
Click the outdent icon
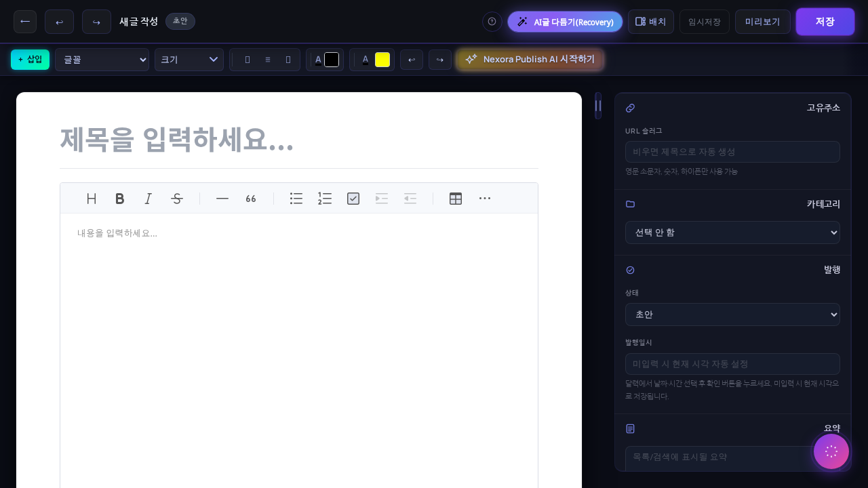pyautogui.click(x=410, y=199)
